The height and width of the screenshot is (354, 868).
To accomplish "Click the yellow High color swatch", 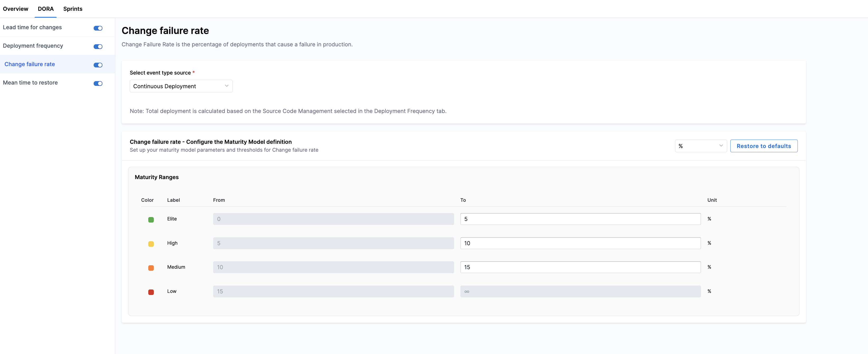I will [x=151, y=244].
